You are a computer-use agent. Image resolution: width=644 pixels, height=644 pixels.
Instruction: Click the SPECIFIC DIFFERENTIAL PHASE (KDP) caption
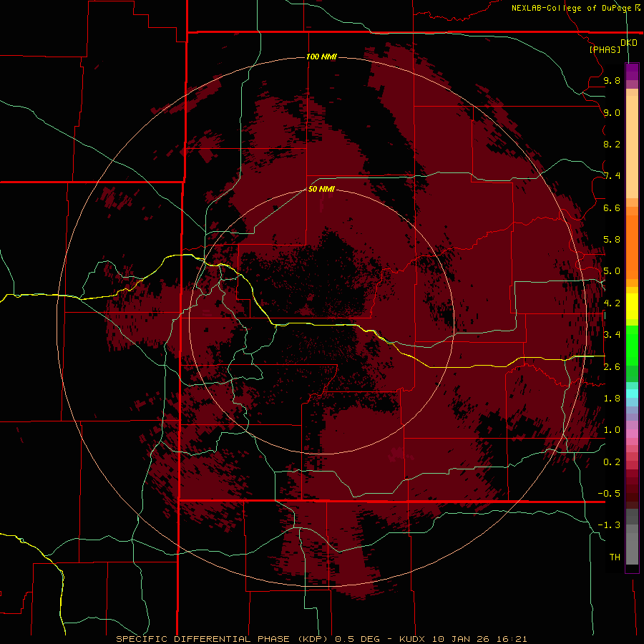click(x=223, y=639)
